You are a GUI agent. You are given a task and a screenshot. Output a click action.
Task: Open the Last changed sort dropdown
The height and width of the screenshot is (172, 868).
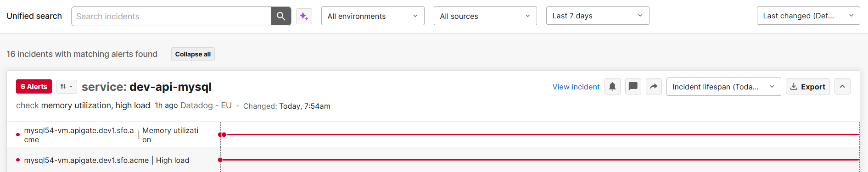(x=808, y=16)
